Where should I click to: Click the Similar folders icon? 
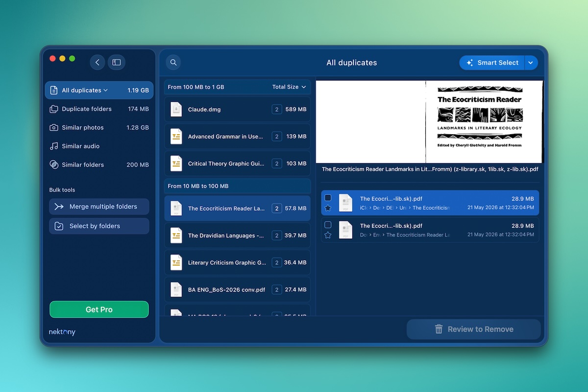(54, 165)
